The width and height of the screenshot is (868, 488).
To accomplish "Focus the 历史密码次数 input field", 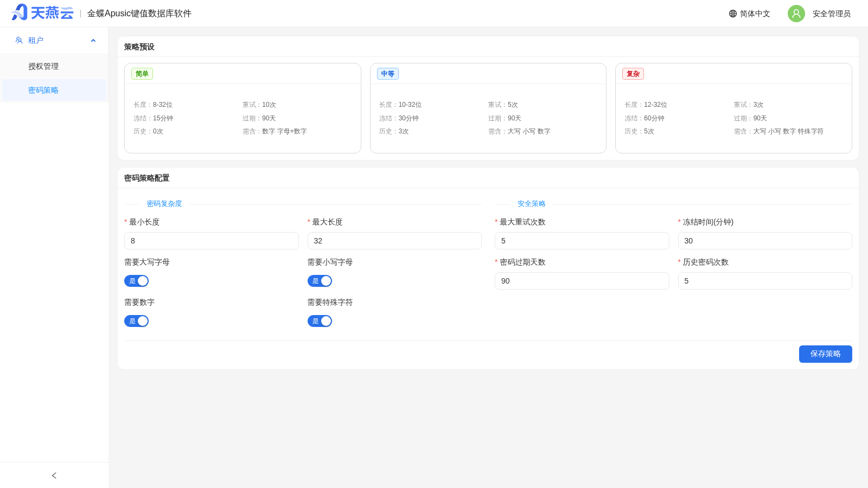I will tap(765, 281).
